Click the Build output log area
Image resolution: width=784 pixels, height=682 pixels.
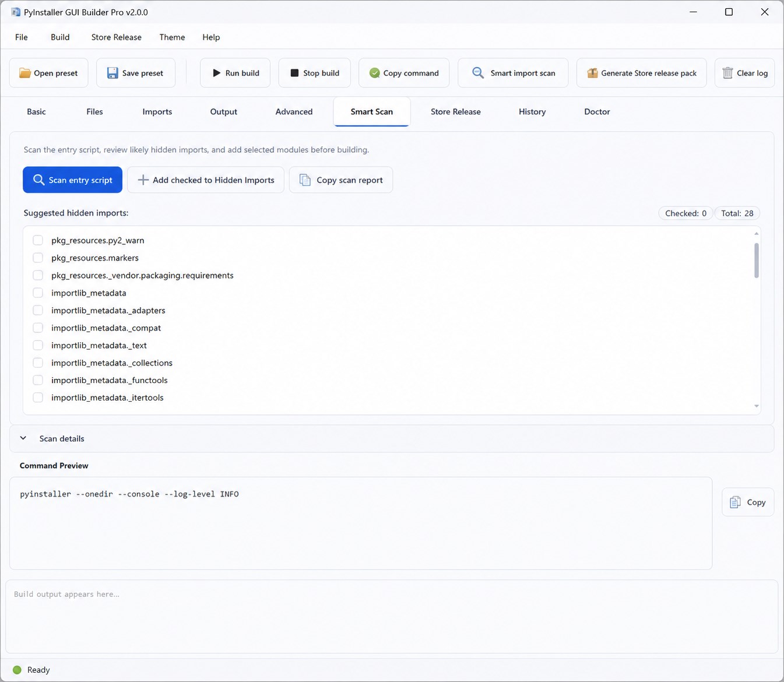coord(392,617)
